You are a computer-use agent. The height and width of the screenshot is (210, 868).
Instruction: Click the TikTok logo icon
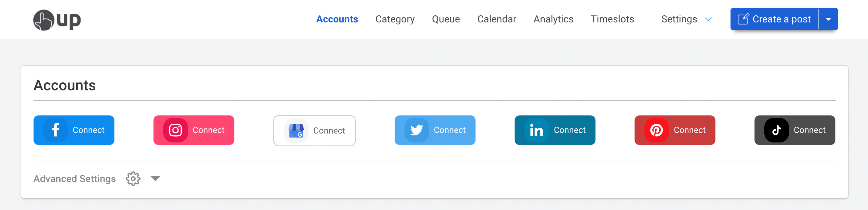[776, 130]
